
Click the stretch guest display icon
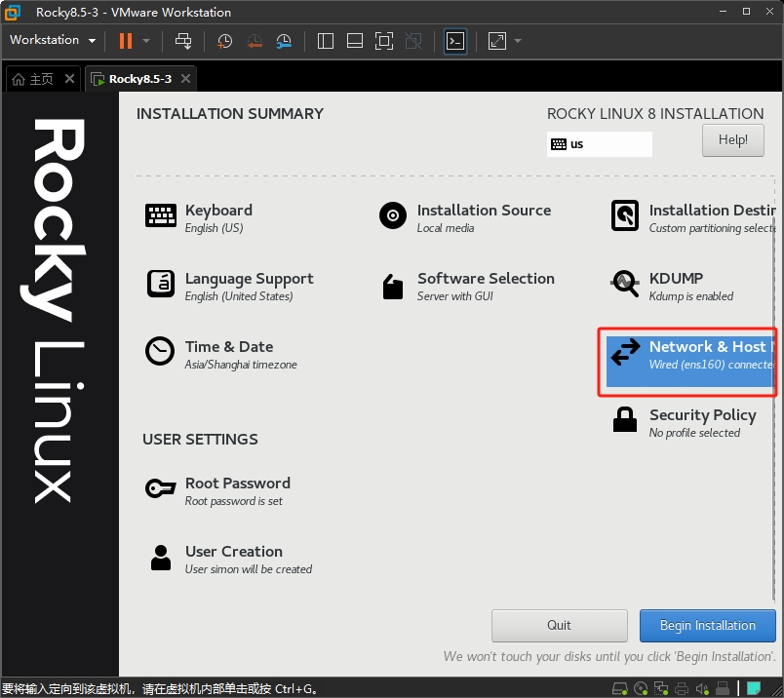[497, 41]
